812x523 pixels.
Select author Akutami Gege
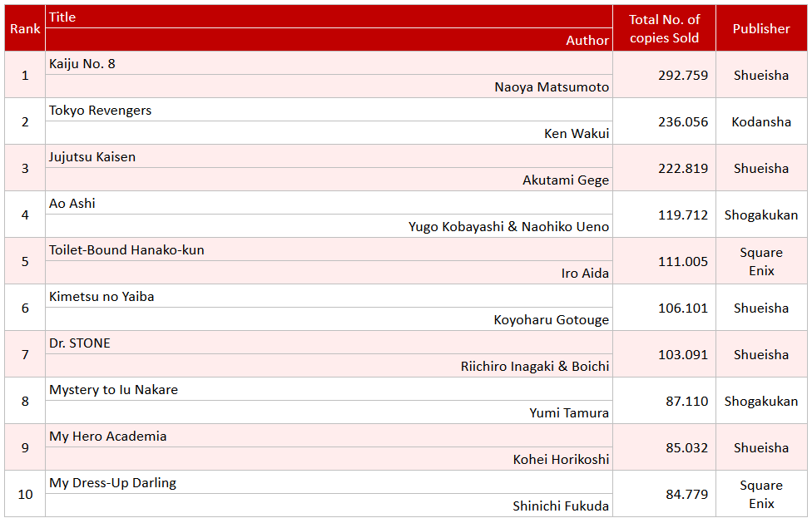pyautogui.click(x=566, y=180)
